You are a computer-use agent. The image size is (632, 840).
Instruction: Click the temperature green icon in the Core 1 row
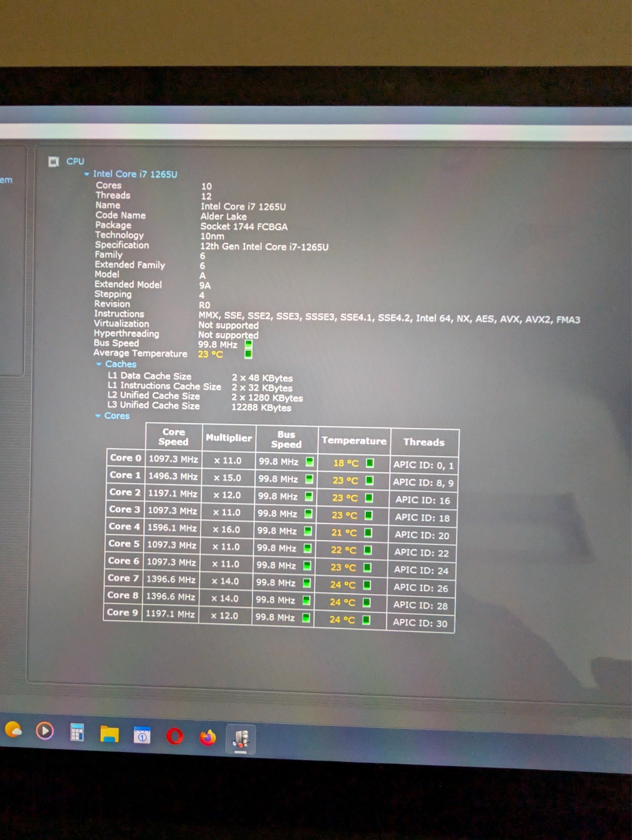370,480
